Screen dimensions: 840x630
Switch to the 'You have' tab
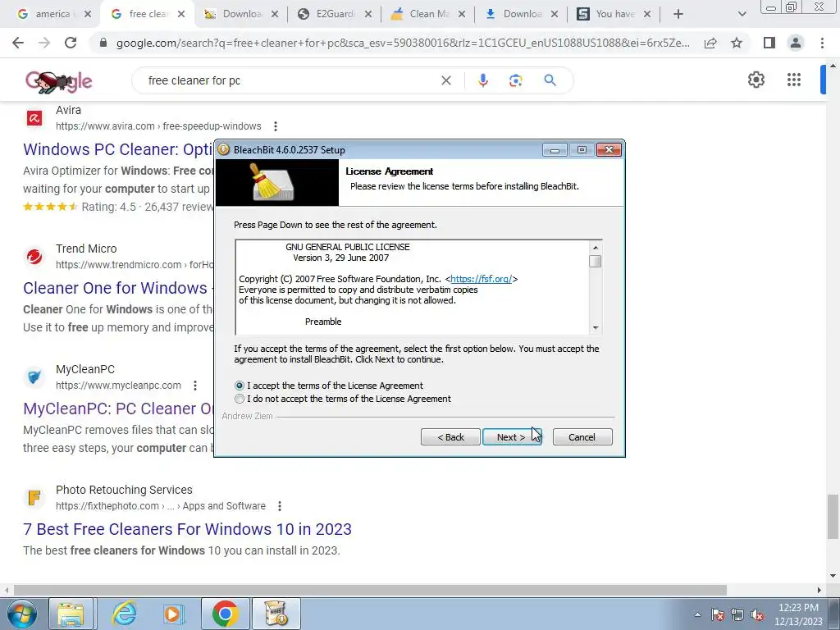coord(614,14)
